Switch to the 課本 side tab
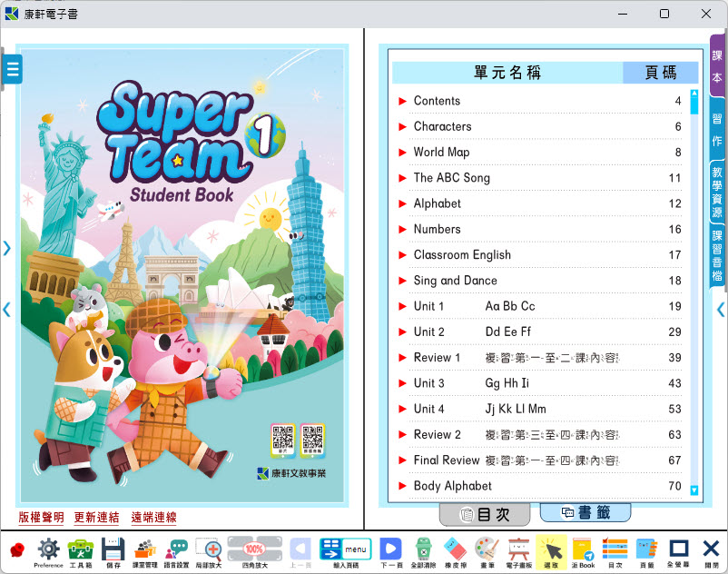The image size is (728, 574). 717,66
